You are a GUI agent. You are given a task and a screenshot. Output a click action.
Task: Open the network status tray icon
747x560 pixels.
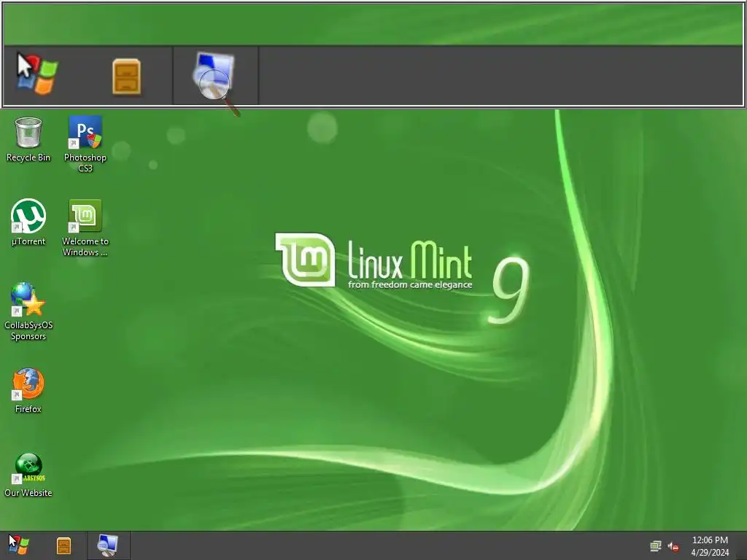click(x=656, y=546)
